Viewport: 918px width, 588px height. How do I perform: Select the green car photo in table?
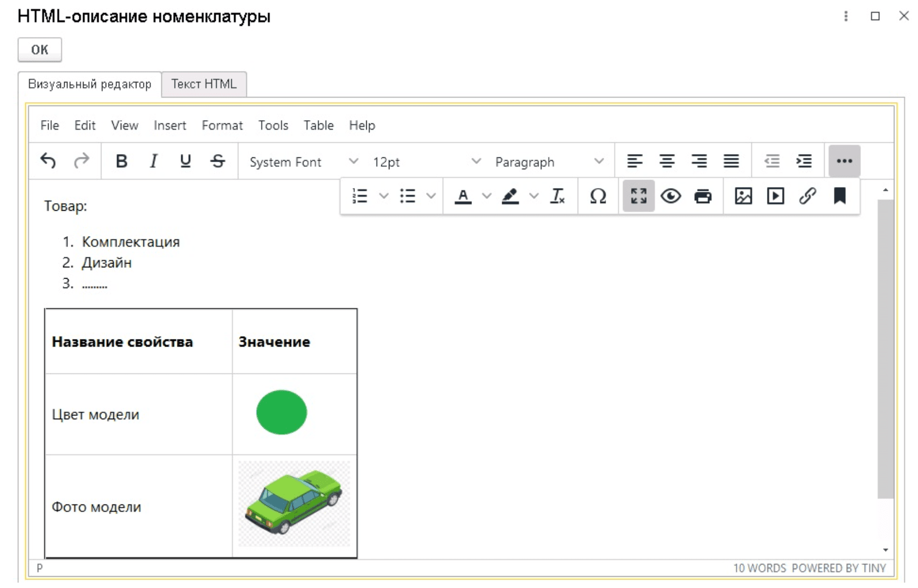[x=294, y=504]
